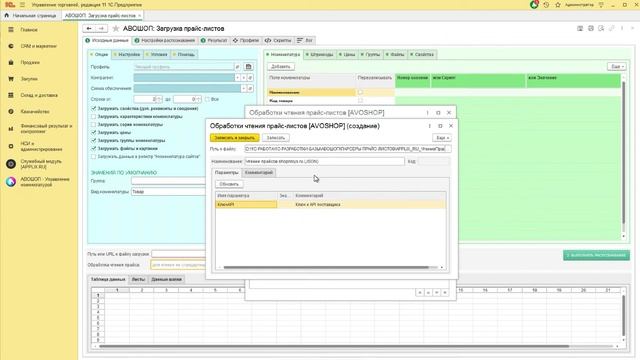Select the Настройка sub-tab

pyautogui.click(x=127, y=54)
